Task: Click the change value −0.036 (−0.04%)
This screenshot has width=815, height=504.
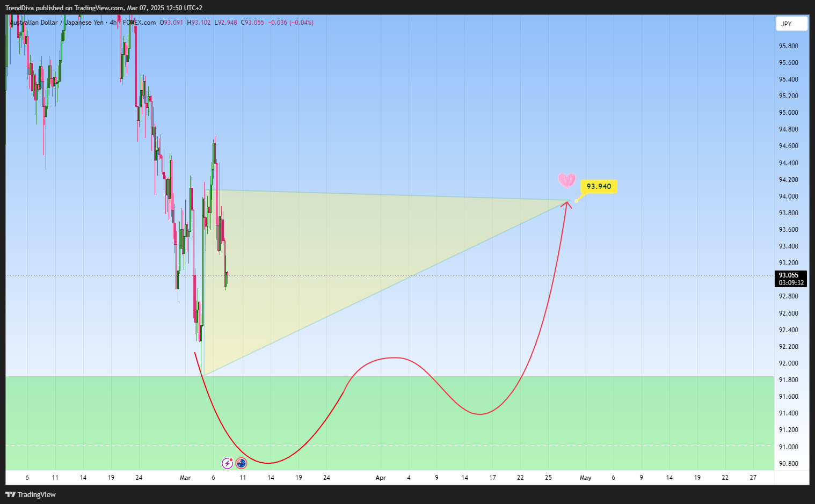Action: click(x=290, y=23)
